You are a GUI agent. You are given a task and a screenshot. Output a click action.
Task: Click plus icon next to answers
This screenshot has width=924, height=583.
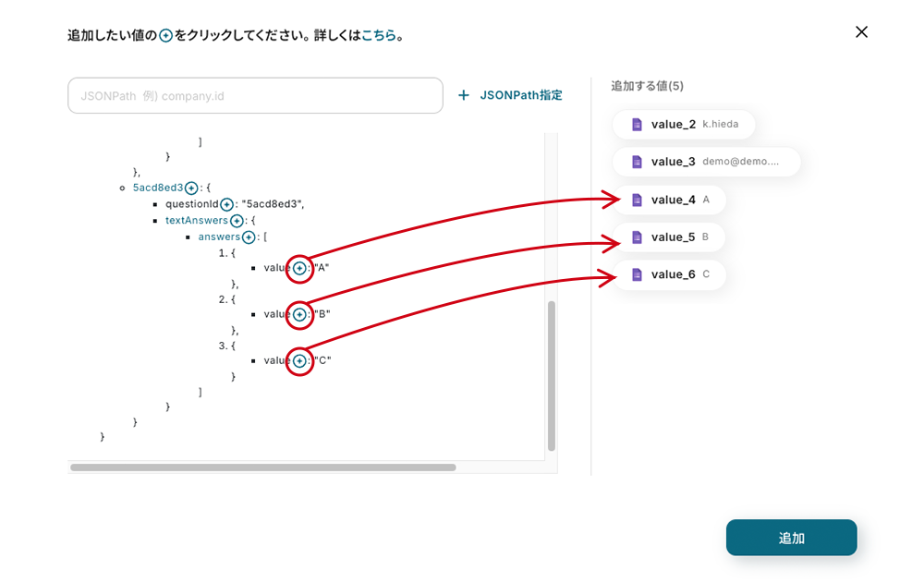pos(249,237)
